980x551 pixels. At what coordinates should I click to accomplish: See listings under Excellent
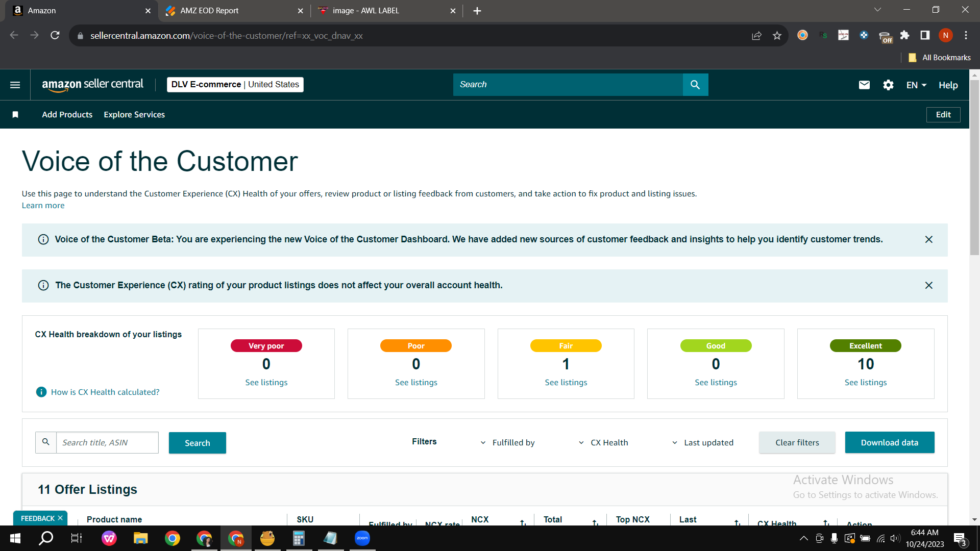tap(866, 383)
